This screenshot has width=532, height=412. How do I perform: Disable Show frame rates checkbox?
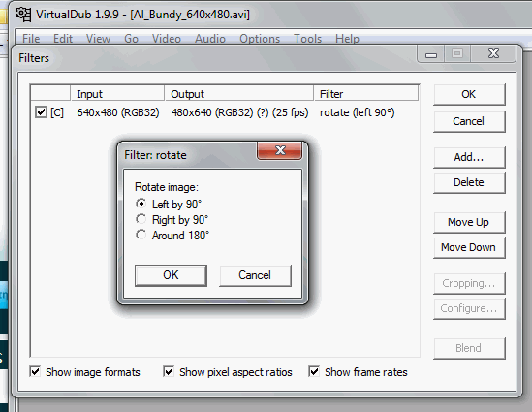(314, 372)
